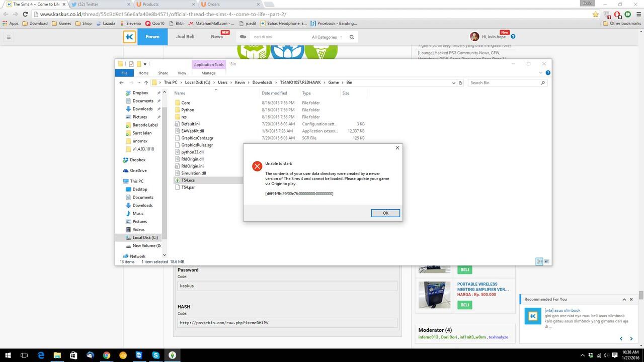The height and width of the screenshot is (362, 644).
Task: Show next recommended thread arrow
Action: (x=631, y=338)
